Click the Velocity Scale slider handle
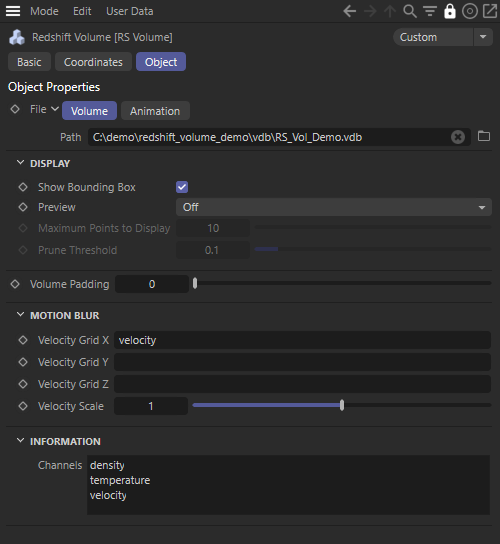The image size is (500, 544). pyautogui.click(x=342, y=405)
